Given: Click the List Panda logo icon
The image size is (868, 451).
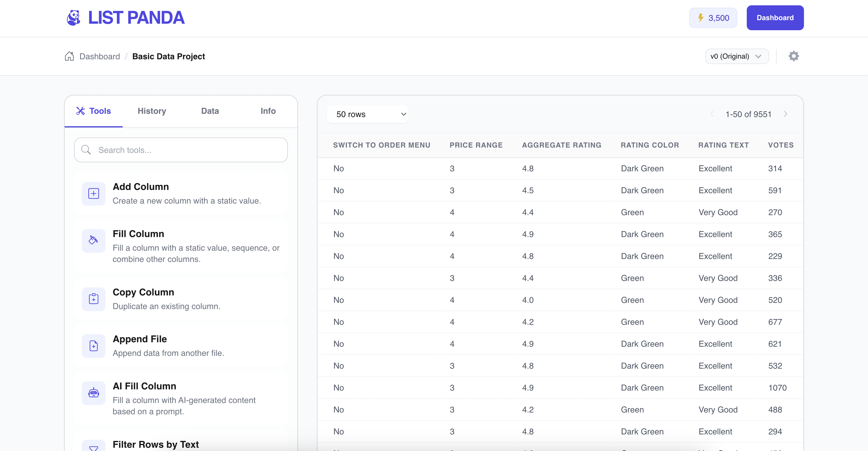Looking at the screenshot, I should pos(73,18).
